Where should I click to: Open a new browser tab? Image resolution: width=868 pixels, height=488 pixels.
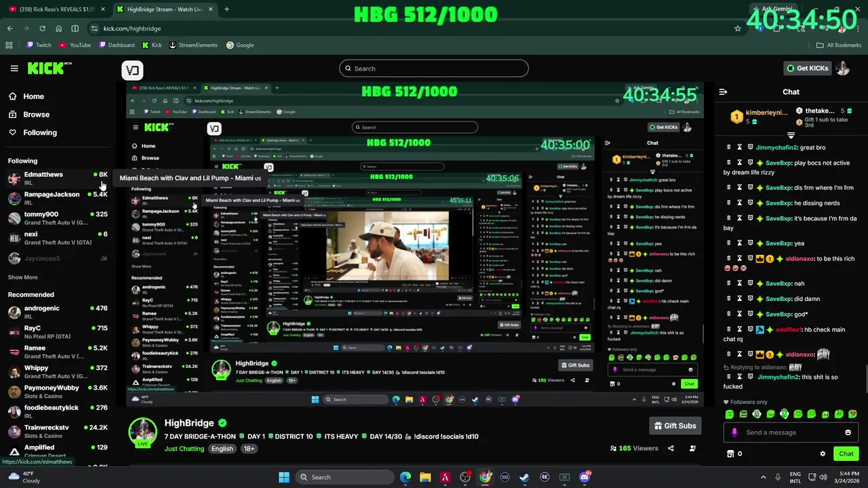pyautogui.click(x=226, y=9)
